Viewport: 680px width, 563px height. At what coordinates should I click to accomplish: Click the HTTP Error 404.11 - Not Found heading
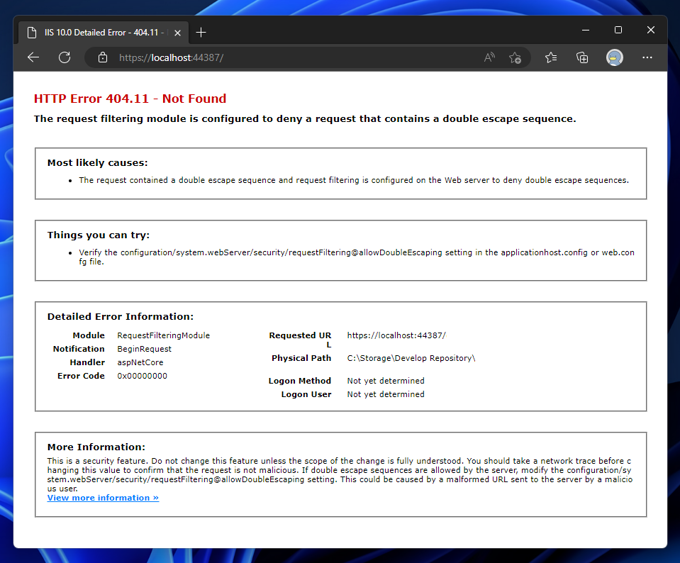130,98
